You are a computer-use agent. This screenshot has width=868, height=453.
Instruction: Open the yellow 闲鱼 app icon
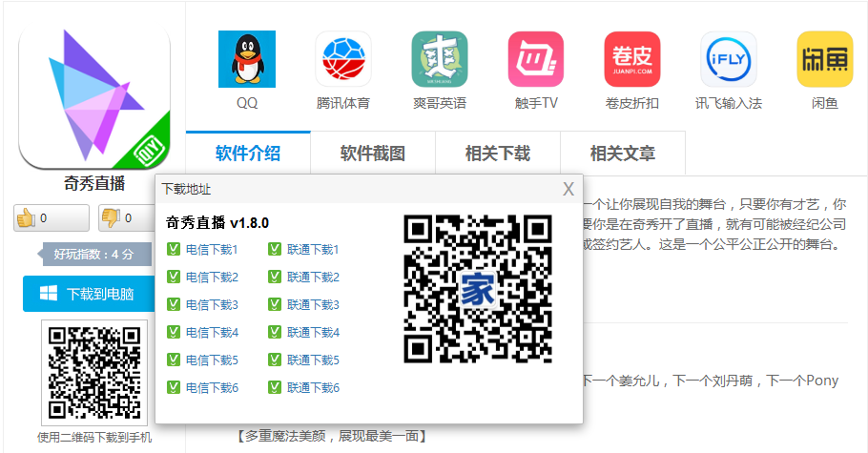tap(825, 59)
